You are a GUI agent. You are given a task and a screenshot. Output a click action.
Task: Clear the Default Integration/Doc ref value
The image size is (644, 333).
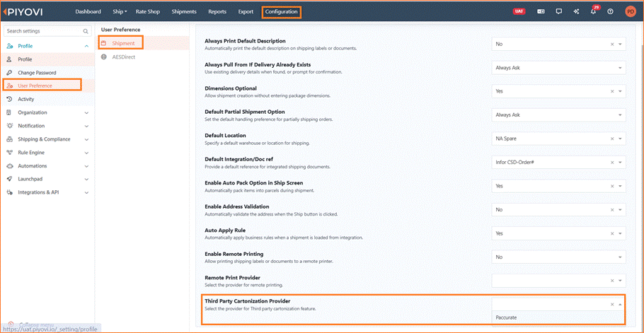pyautogui.click(x=612, y=163)
